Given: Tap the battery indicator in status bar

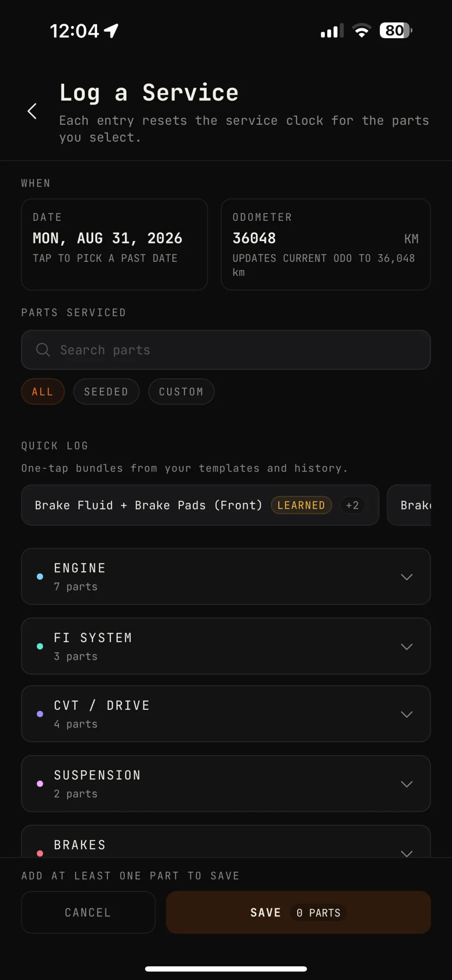Looking at the screenshot, I should 396,31.
